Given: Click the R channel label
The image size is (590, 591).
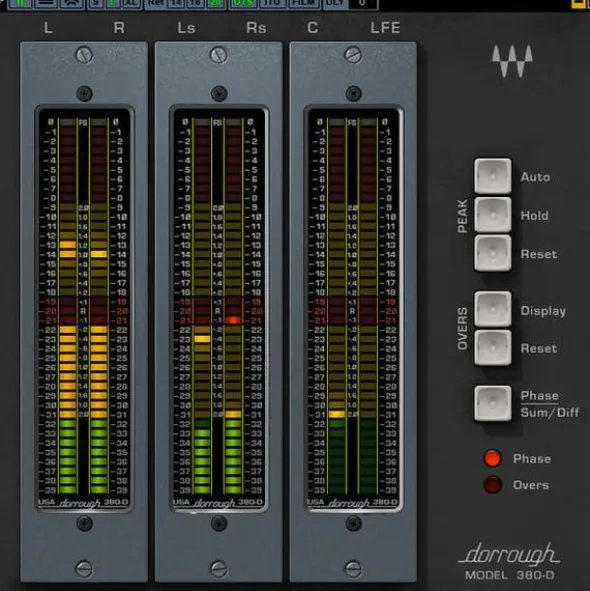Looking at the screenshot, I should coord(119,28).
